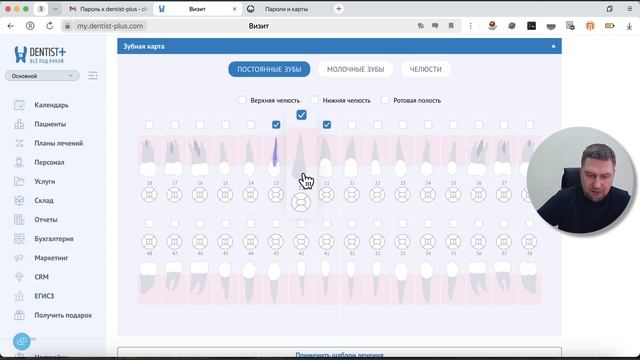640x360 pixels.
Task: Click the Зубная карта panel header
Action: [339, 46]
